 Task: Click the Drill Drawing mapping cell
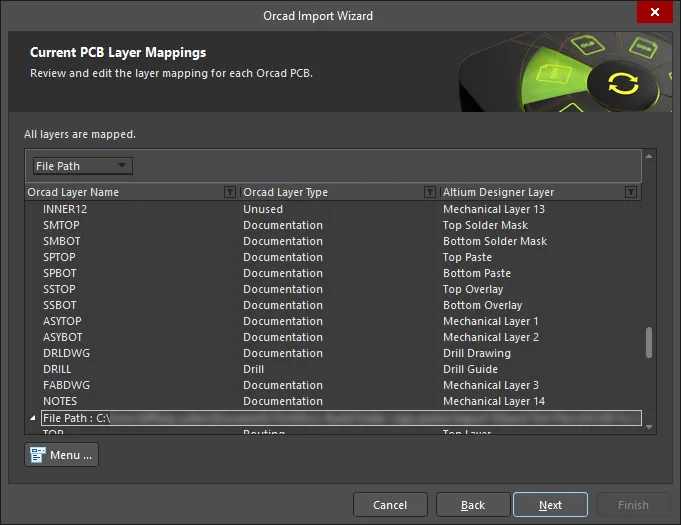point(477,353)
